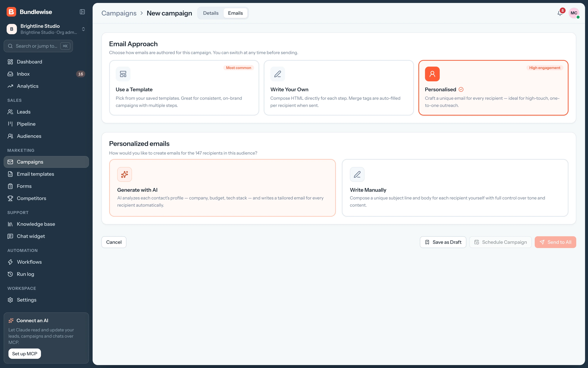
Task: Click the Inbox 16 unread badge
Action: (80, 74)
